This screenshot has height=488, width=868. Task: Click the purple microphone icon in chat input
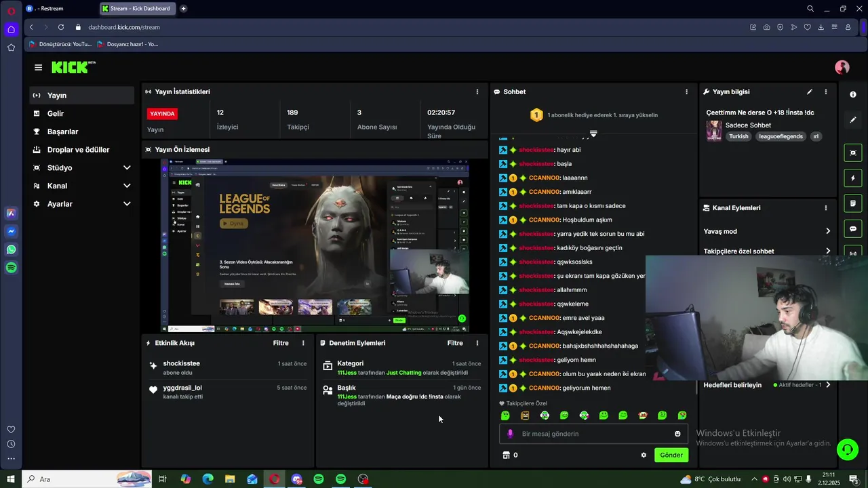[x=511, y=434]
